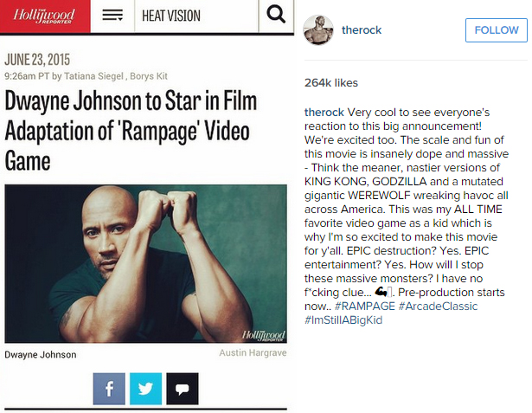This screenshot has height=413, width=532.
Task: Click the flexed bicep emoji in caption
Action: click(x=381, y=292)
